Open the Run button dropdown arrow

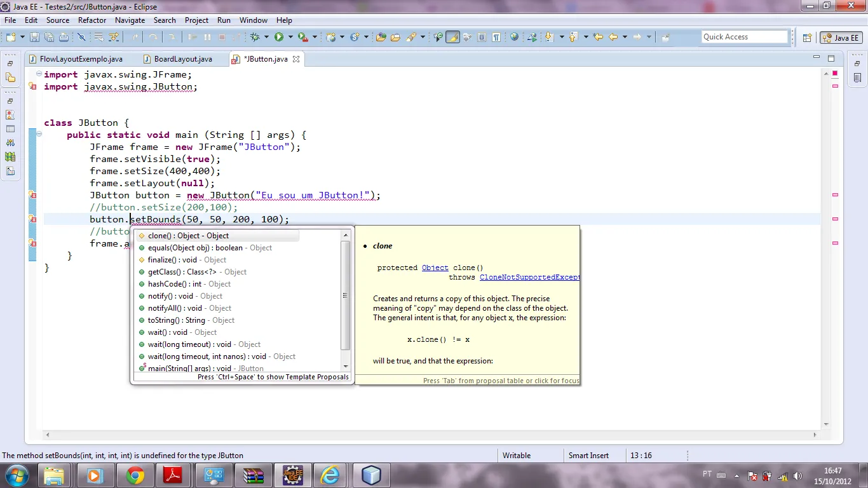pos(290,37)
